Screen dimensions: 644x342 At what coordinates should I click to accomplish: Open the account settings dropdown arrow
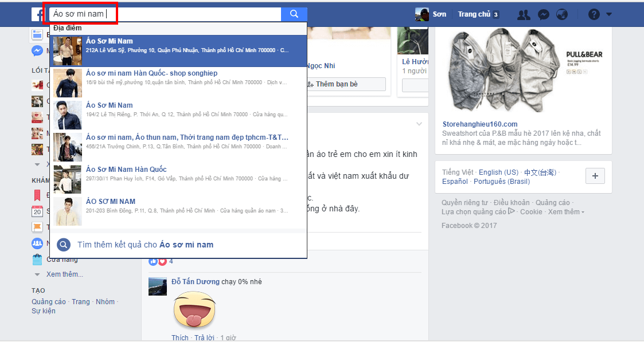coord(608,14)
